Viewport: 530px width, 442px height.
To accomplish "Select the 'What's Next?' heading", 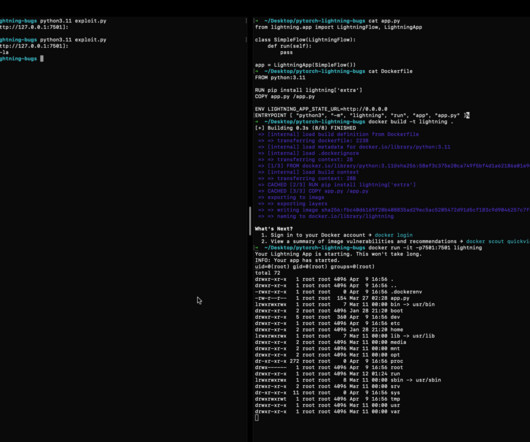I will (x=274, y=229).
